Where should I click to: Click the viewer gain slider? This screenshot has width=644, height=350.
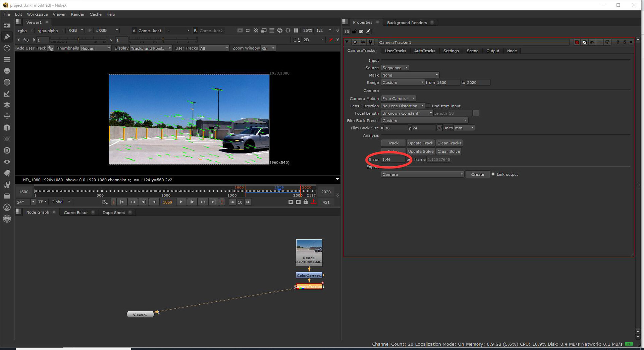[x=79, y=40]
